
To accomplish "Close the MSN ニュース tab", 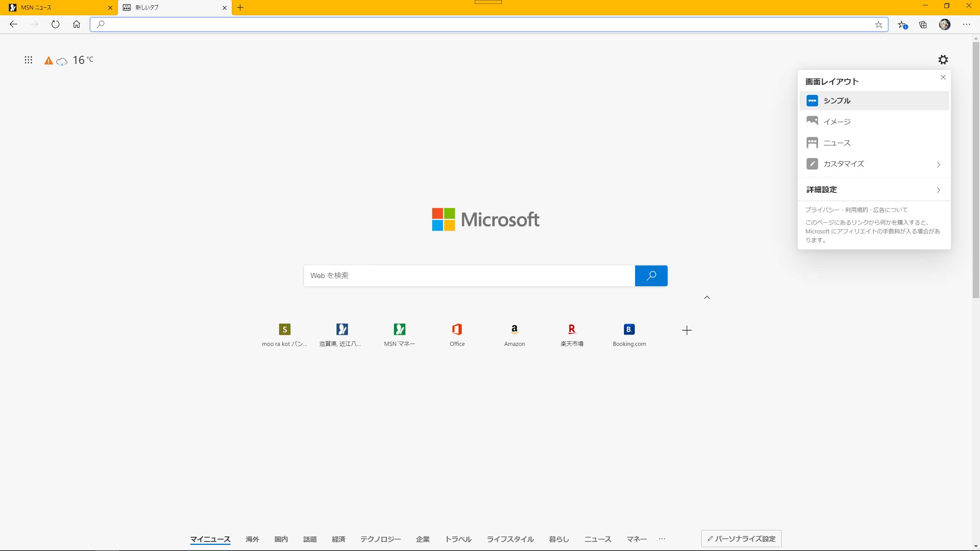I will (x=110, y=8).
